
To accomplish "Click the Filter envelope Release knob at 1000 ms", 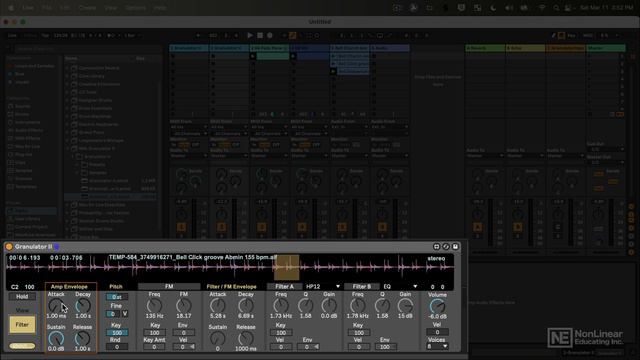I will (x=246, y=338).
